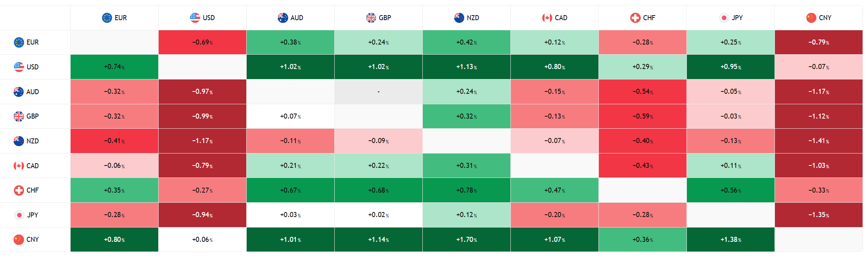This screenshot has height=262, width=868.
Task: Click the JPY flag icon in column header
Action: point(724,18)
